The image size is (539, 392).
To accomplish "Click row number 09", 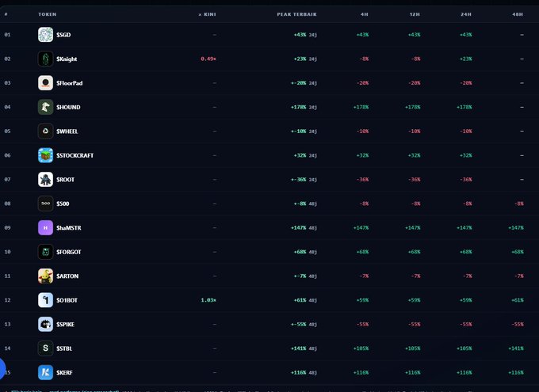I will click(7, 228).
